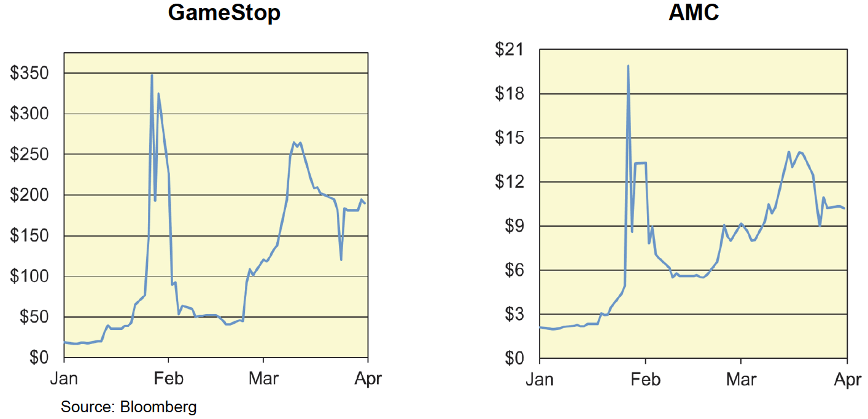Viewport: 868px width, 419px height.
Task: Click AMC's highest price spike near $20
Action: point(628,66)
